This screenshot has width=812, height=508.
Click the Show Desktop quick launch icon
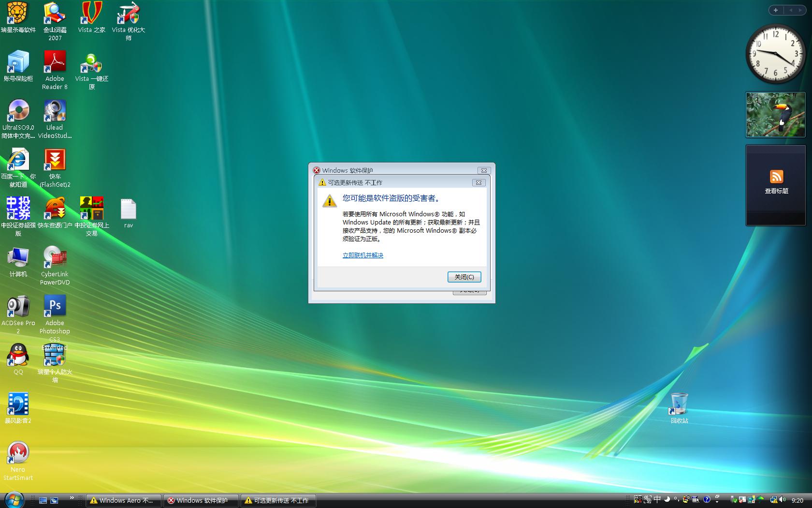(43, 500)
